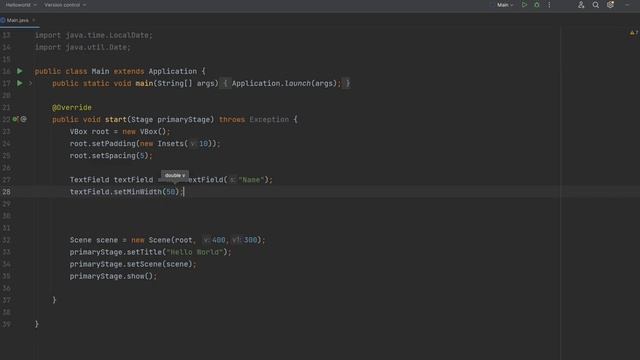Switch to the Main.java editor tab
Viewport: 640px width, 360px height.
(18, 20)
